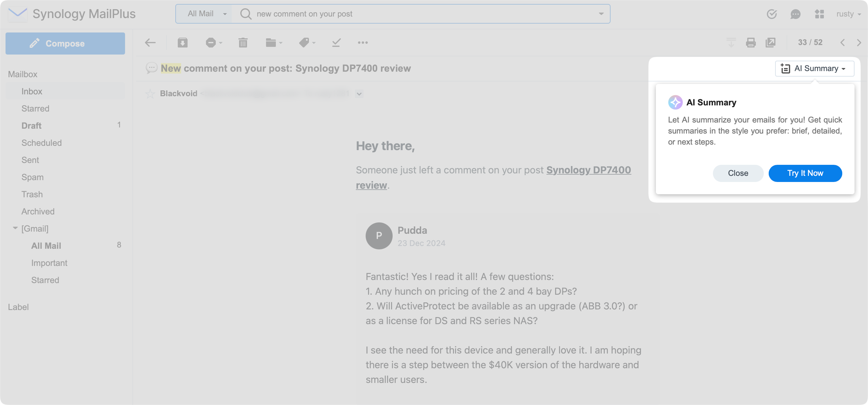Collapse the [Gmail] folder tree
The image size is (868, 405).
15,228
